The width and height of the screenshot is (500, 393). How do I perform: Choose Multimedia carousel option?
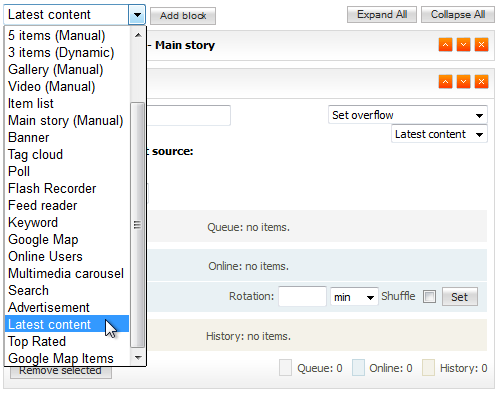coord(67,273)
